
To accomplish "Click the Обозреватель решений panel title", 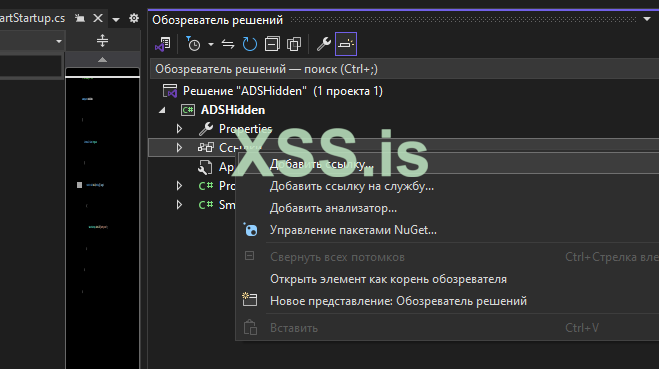I will click(x=218, y=20).
